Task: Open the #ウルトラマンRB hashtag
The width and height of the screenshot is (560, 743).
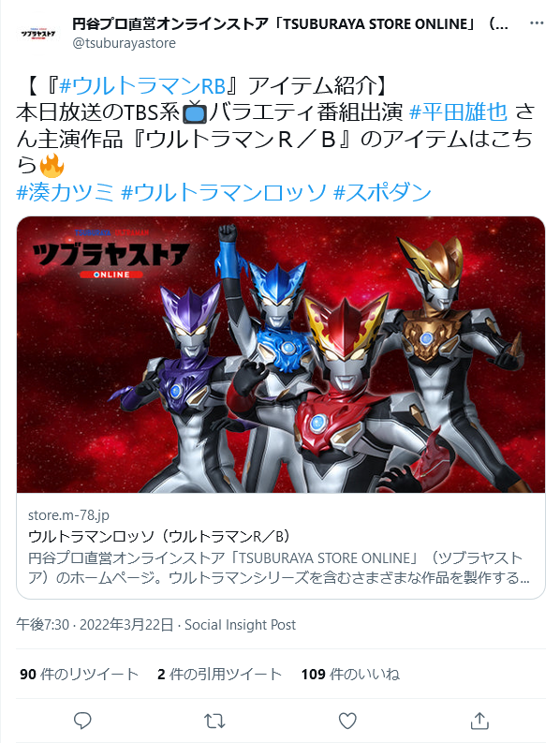Action: click(x=142, y=86)
